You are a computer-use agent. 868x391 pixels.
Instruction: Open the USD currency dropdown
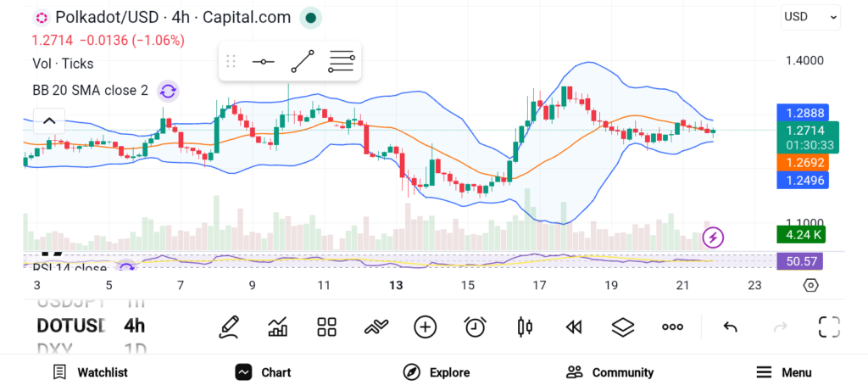click(x=810, y=17)
